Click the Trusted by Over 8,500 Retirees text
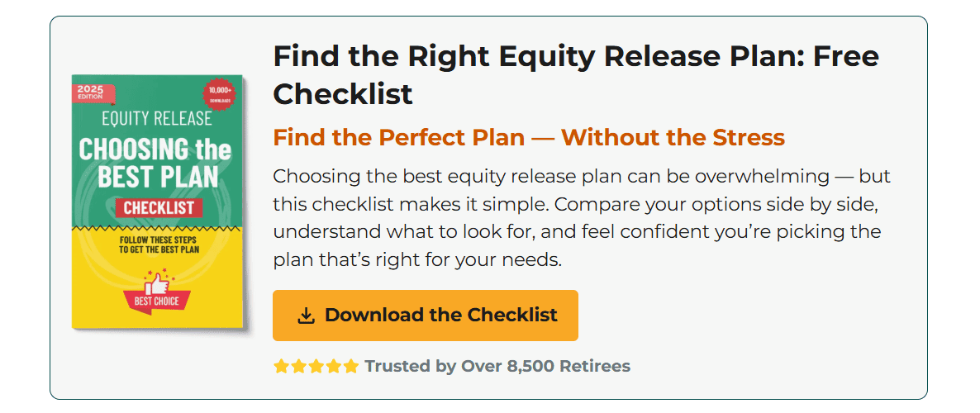This screenshot has width=980, height=413. [x=497, y=366]
